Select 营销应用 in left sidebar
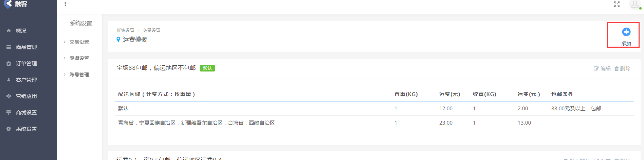Image resolution: width=644 pixels, height=160 pixels. tap(26, 96)
